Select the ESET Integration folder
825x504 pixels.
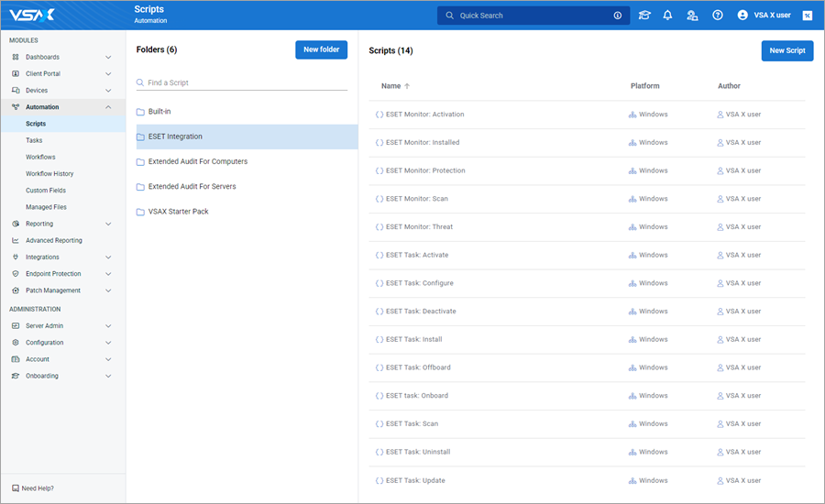tap(247, 137)
